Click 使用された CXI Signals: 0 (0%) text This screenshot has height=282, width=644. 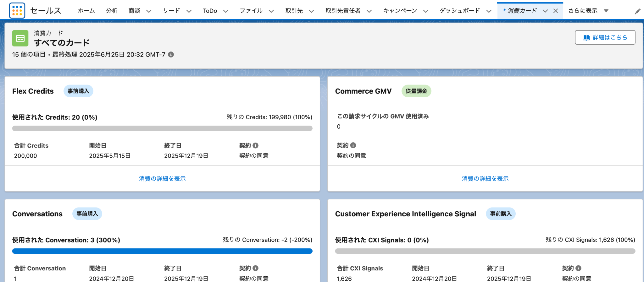click(382, 240)
